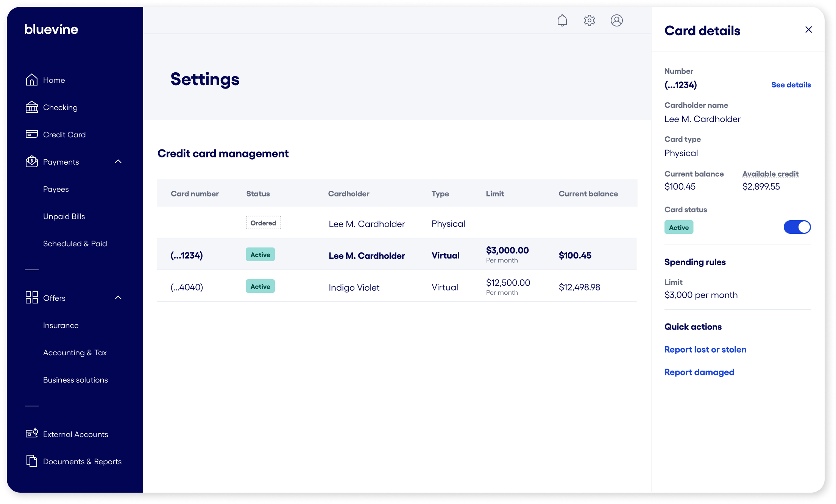836x504 pixels.
Task: Open user profile avatar icon
Action: click(617, 20)
